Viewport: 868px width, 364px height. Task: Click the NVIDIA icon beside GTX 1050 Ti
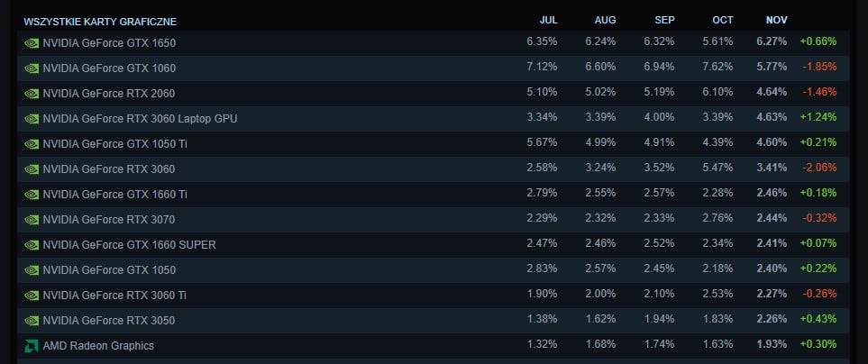[32, 144]
